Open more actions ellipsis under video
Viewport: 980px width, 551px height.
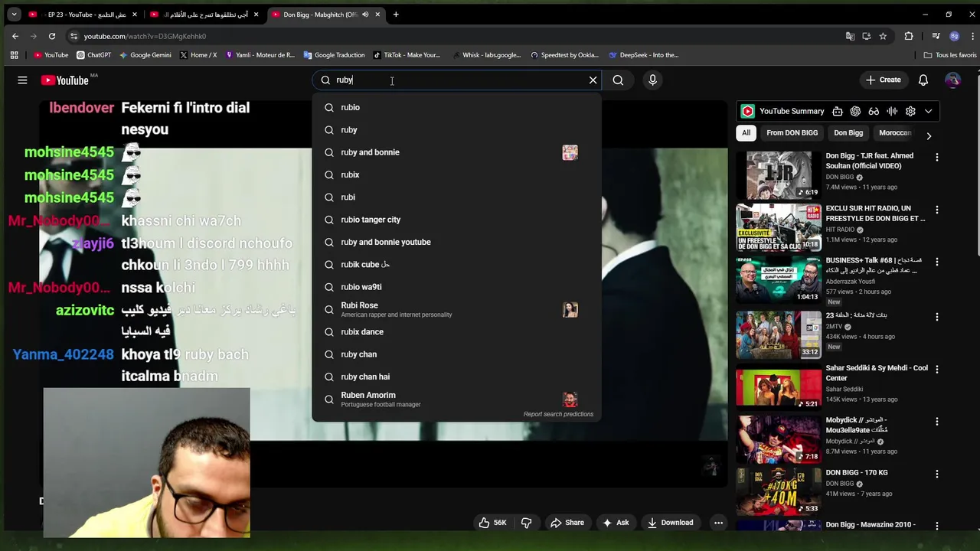718,523
